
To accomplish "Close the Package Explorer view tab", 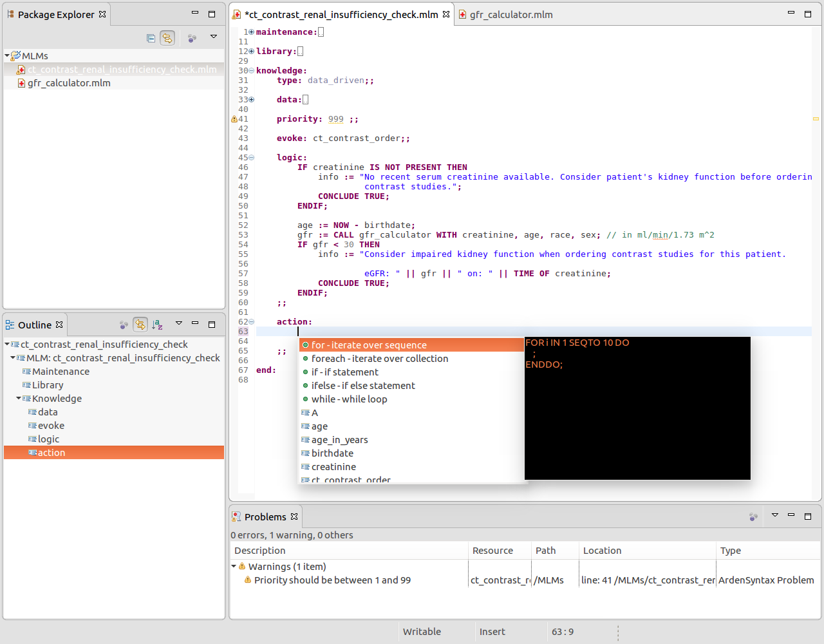I will [102, 14].
